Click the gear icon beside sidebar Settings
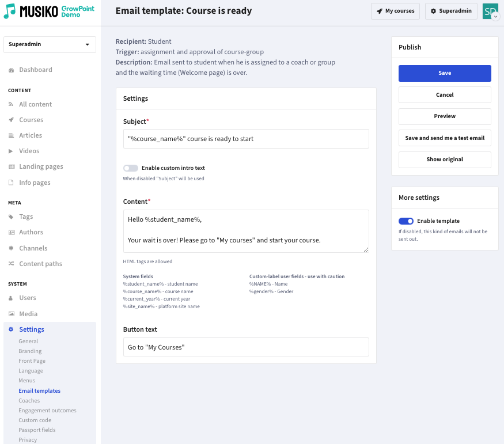Screen dimensions: 504x444 tap(11, 329)
